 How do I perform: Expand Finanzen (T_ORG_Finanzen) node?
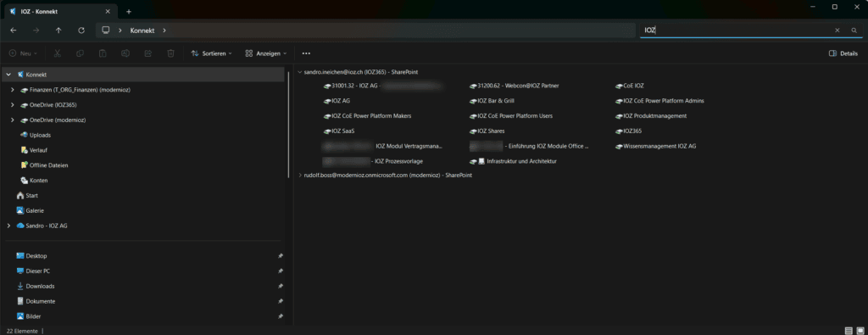tap(12, 90)
